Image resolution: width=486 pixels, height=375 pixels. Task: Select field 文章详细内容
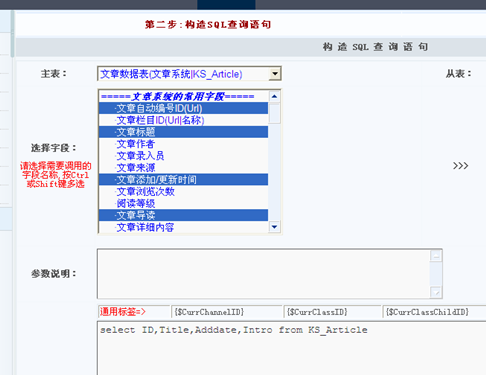point(183,227)
